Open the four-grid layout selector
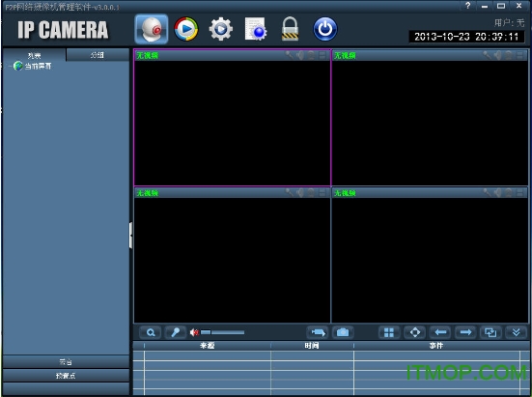This screenshot has height=397, width=532. 389,332
